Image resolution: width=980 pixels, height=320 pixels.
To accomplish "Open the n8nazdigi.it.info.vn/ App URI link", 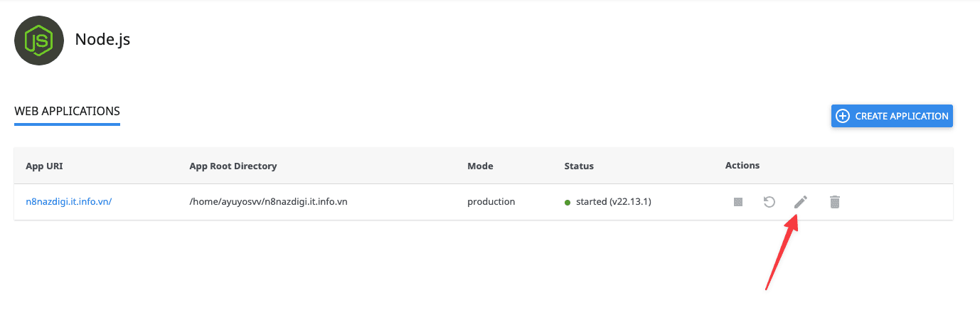I will pos(68,202).
